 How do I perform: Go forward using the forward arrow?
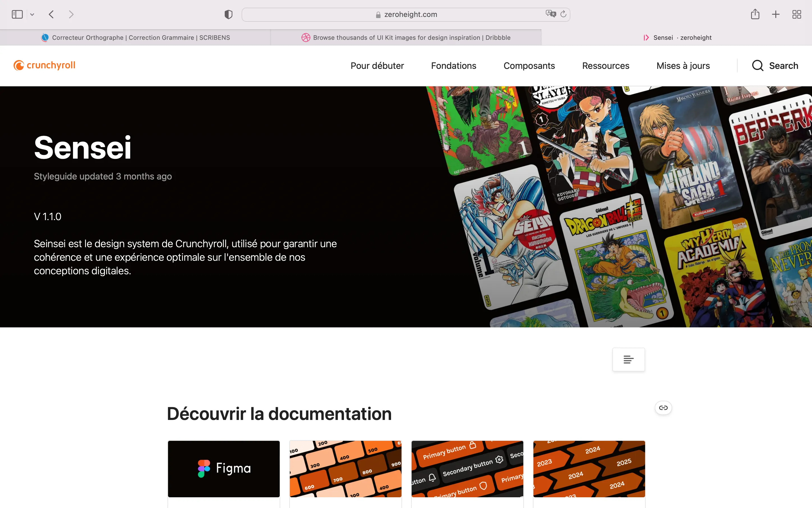point(71,14)
